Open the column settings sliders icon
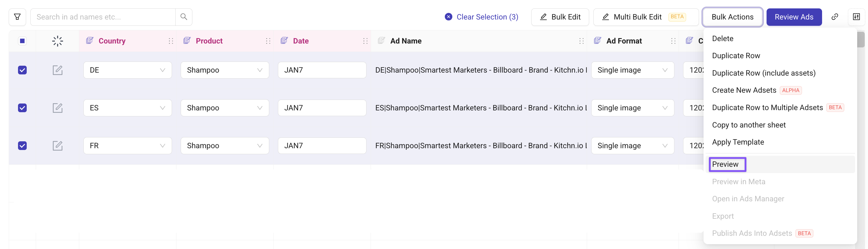Screen dimensions: 868x249 point(856,17)
